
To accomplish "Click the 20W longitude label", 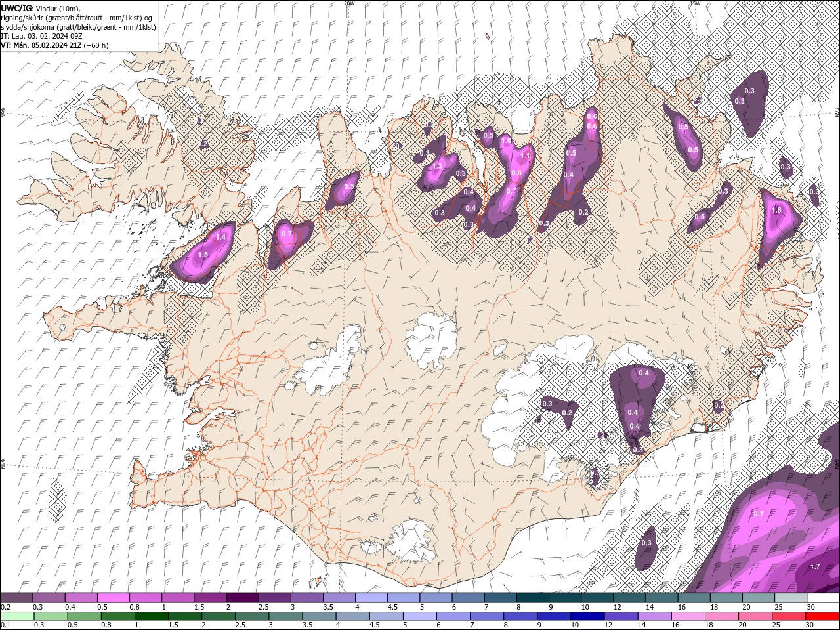I will (x=349, y=3).
